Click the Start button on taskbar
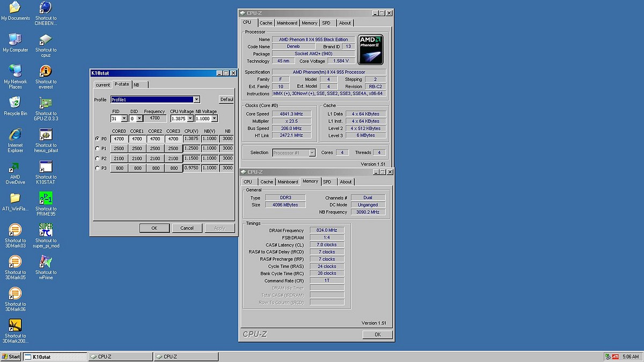This screenshot has width=644, height=362. [11, 357]
